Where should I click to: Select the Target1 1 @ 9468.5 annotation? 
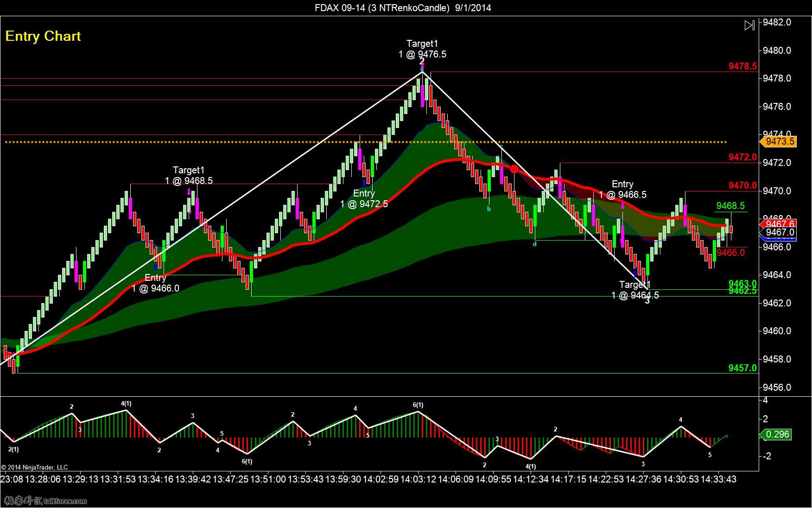[x=189, y=175]
